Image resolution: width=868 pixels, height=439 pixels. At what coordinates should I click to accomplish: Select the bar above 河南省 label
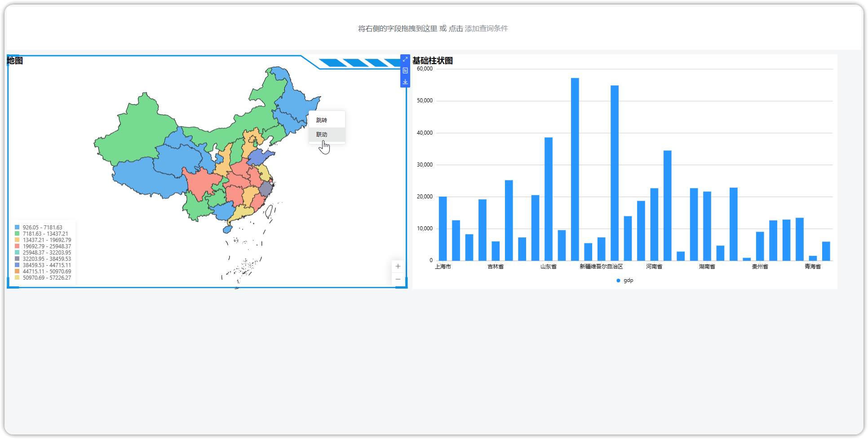(654, 224)
